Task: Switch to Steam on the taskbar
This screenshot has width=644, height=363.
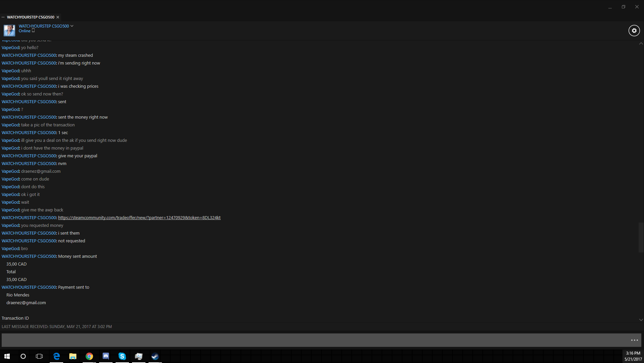Action: (x=155, y=356)
